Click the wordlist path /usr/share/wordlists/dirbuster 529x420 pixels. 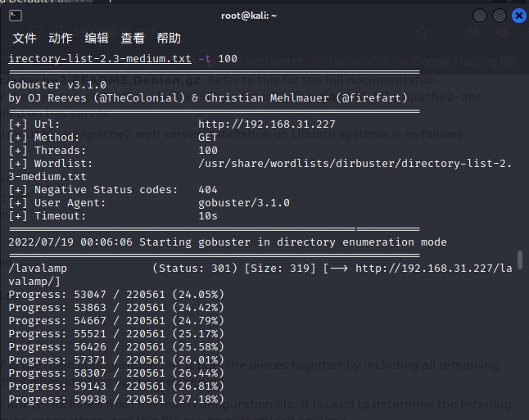click(x=355, y=164)
